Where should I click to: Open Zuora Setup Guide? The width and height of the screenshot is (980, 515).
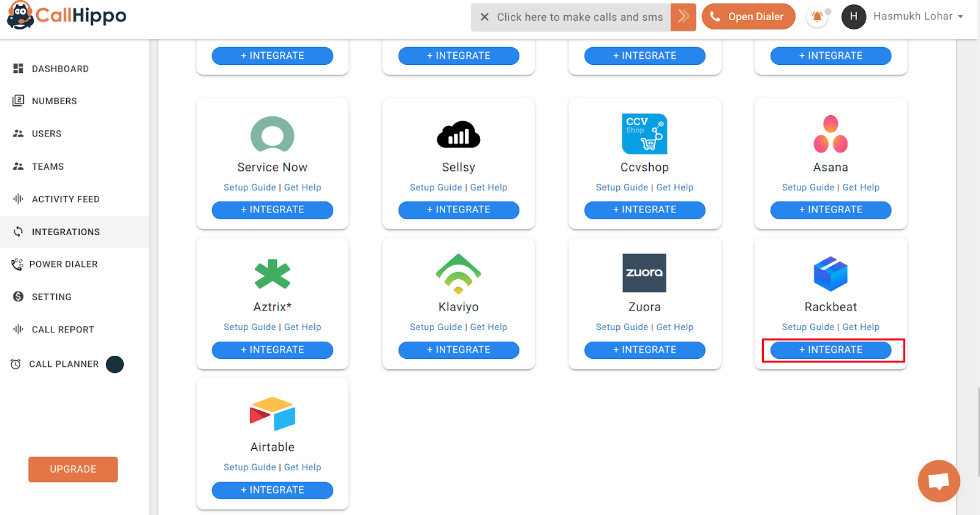(x=622, y=327)
